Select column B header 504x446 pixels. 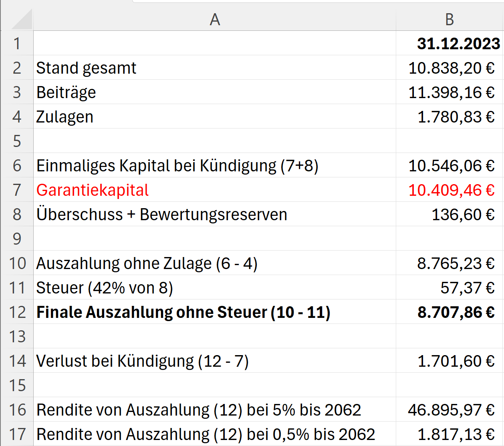(449, 19)
